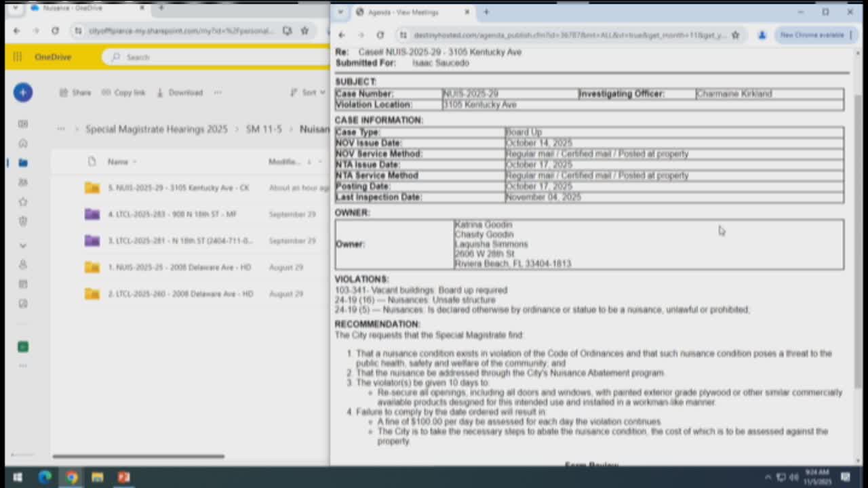Navigate to the SM 11-5 breadcrumb folder

(264, 129)
